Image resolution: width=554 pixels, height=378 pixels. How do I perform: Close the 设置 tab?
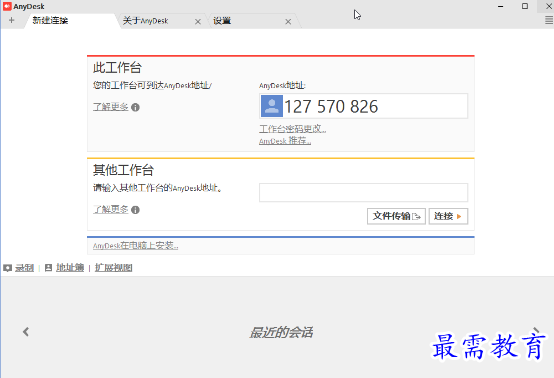coord(288,22)
